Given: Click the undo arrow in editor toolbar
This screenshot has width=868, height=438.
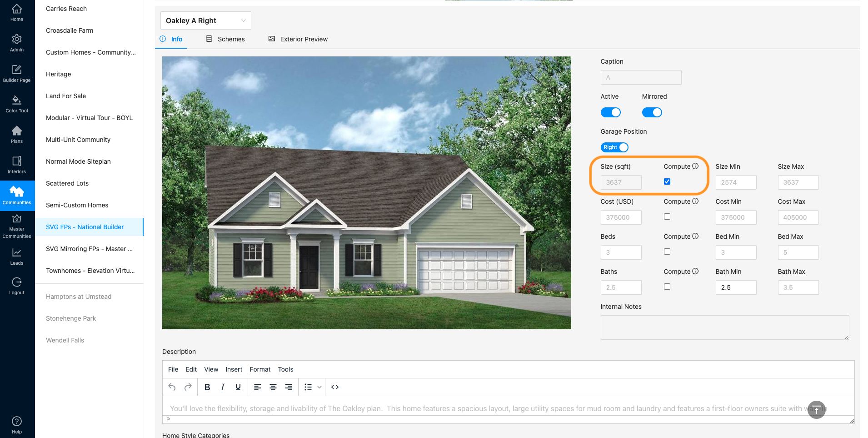Looking at the screenshot, I should (172, 387).
